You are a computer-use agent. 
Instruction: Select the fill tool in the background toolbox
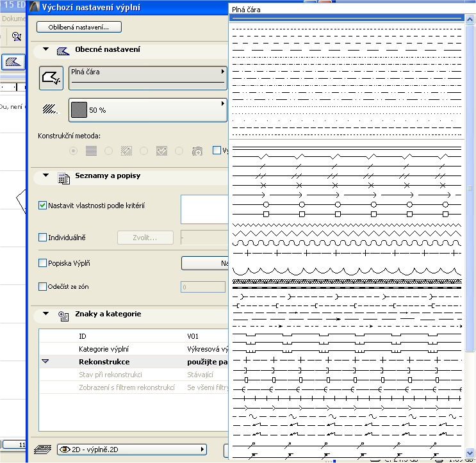pos(13,62)
